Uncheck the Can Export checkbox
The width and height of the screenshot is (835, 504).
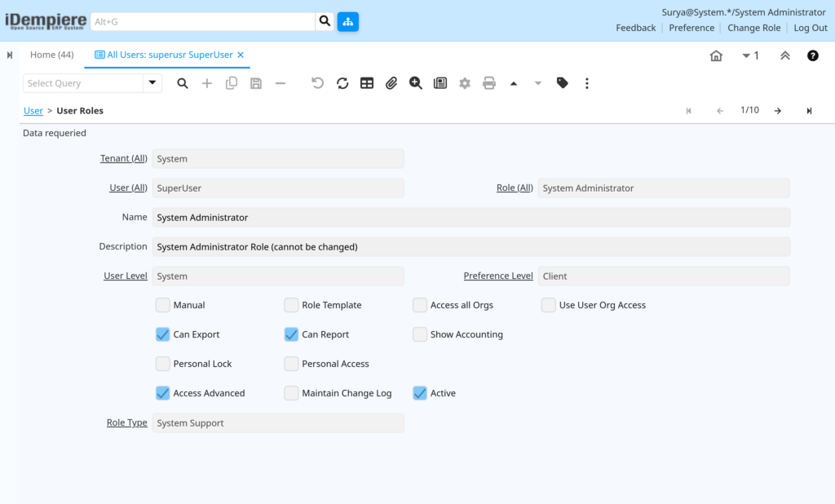pyautogui.click(x=162, y=334)
